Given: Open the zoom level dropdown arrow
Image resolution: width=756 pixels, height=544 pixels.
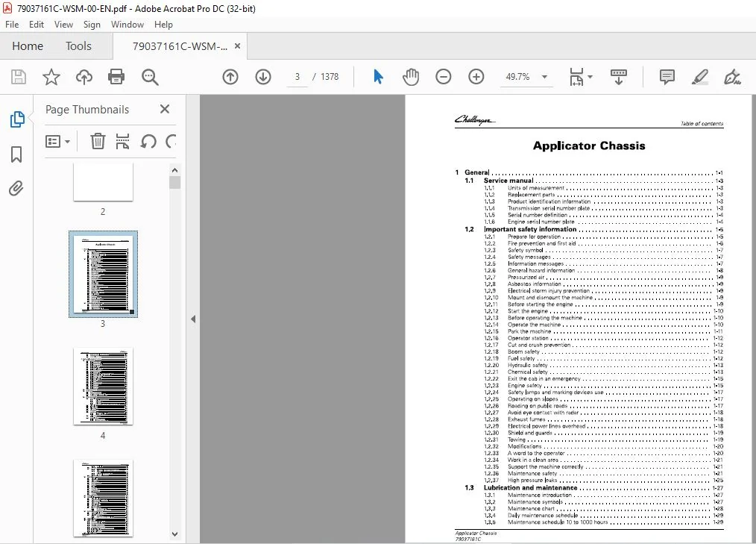Looking at the screenshot, I should (544, 77).
